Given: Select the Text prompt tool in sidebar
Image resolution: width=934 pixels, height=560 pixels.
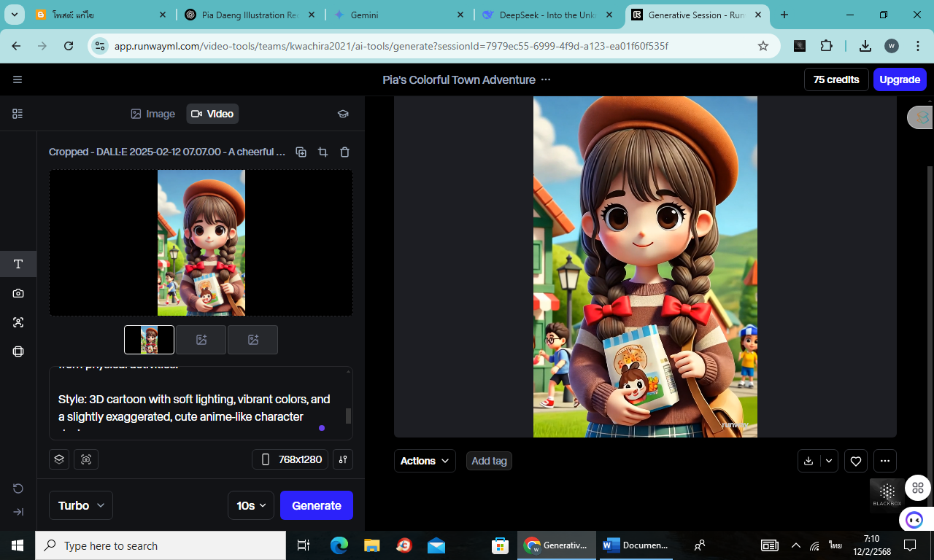Looking at the screenshot, I should point(18,264).
